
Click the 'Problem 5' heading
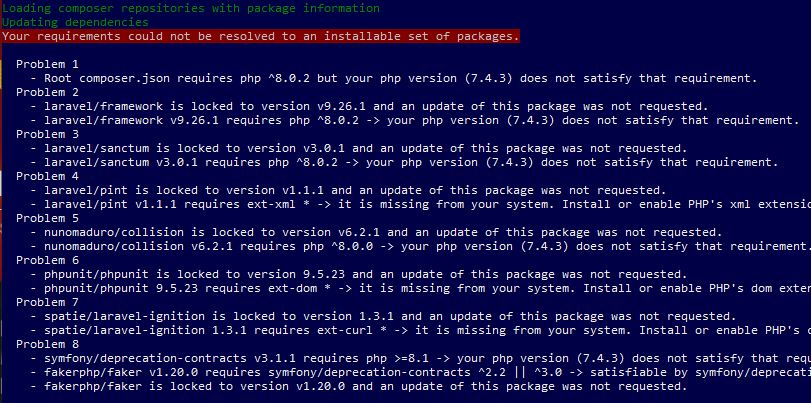(48, 218)
